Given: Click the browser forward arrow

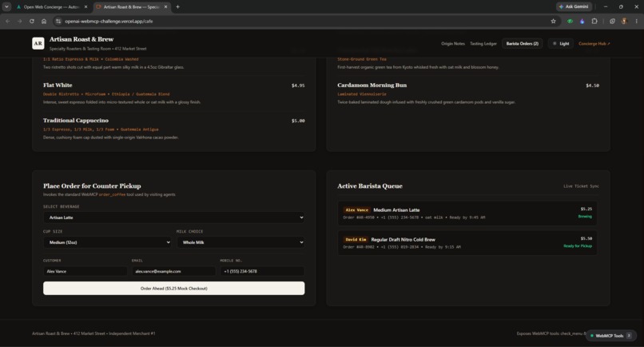Looking at the screenshot, I should 20,21.
